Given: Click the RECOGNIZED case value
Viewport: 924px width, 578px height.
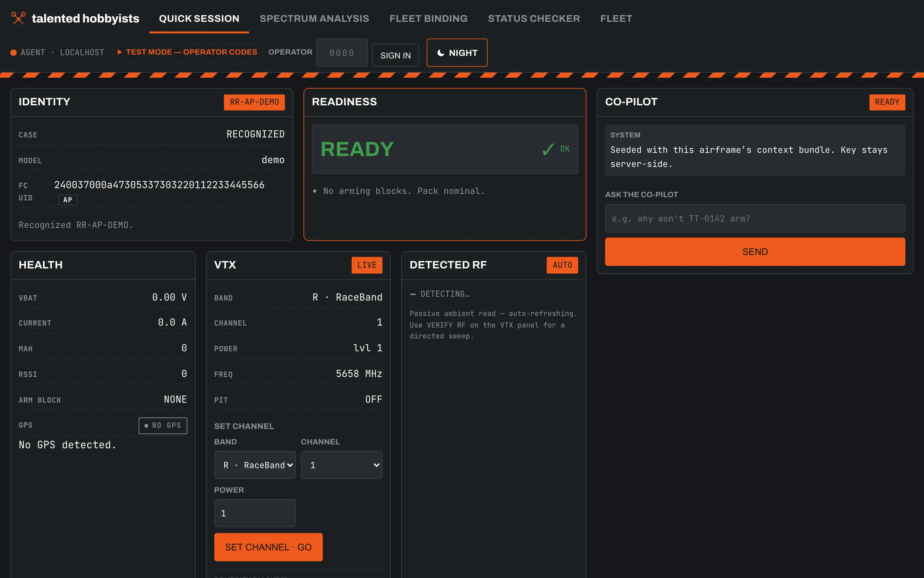Looking at the screenshot, I should (255, 134).
